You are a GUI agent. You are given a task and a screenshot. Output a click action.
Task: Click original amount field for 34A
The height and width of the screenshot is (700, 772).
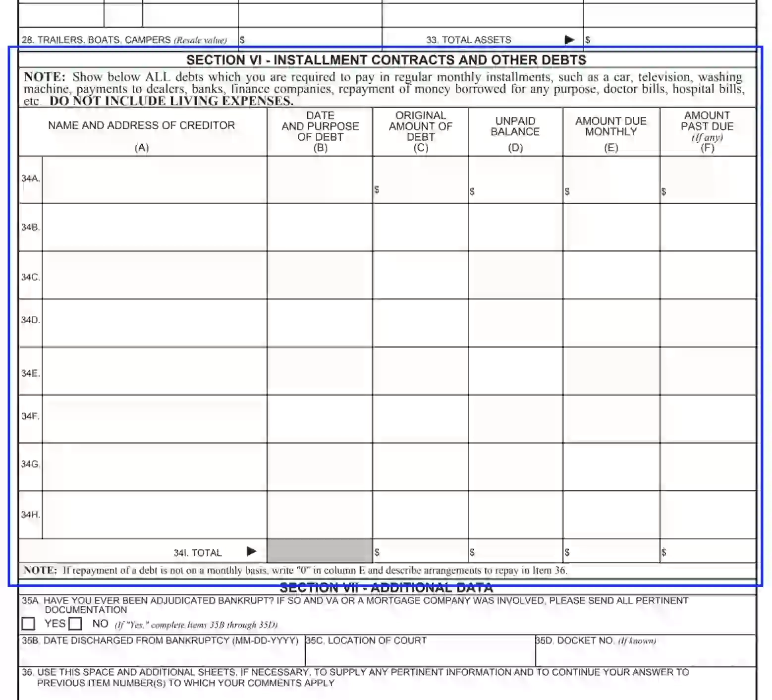coord(420,180)
